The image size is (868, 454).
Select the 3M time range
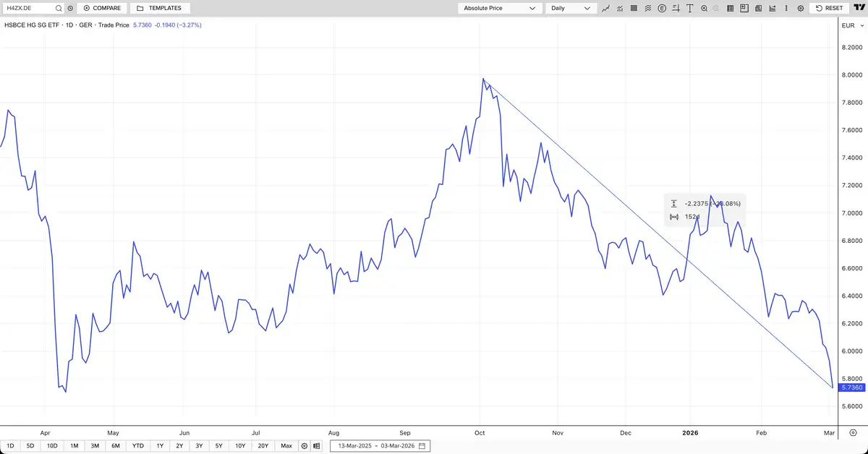pyautogui.click(x=95, y=446)
